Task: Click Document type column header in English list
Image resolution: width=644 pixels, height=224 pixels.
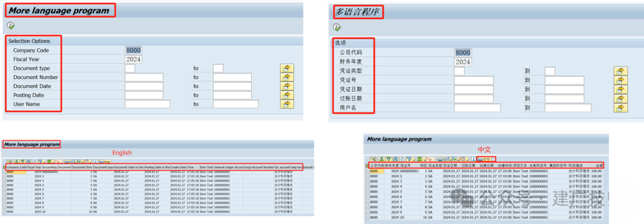Action: [x=103, y=167]
